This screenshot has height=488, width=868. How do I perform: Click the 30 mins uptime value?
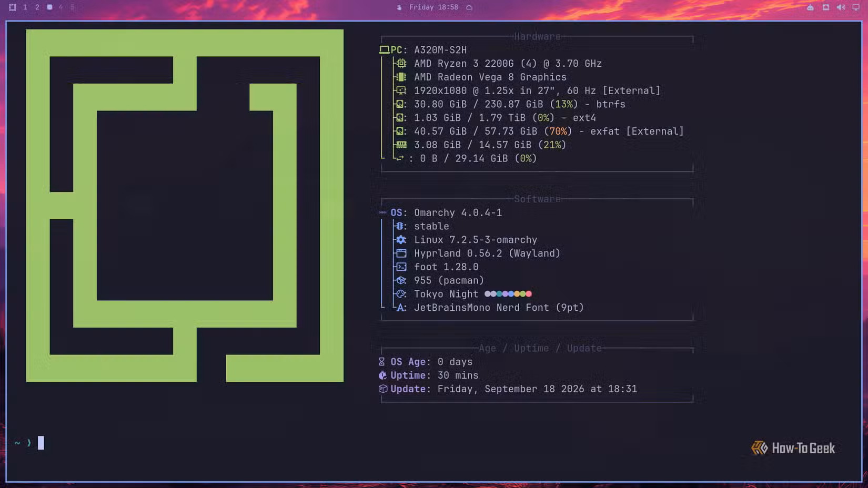458,375
